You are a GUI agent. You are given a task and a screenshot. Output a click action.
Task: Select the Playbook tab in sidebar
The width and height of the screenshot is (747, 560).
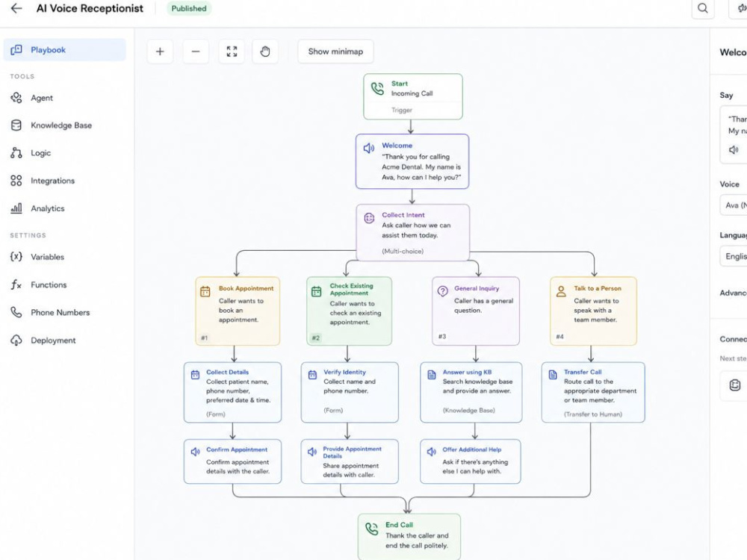(65, 49)
